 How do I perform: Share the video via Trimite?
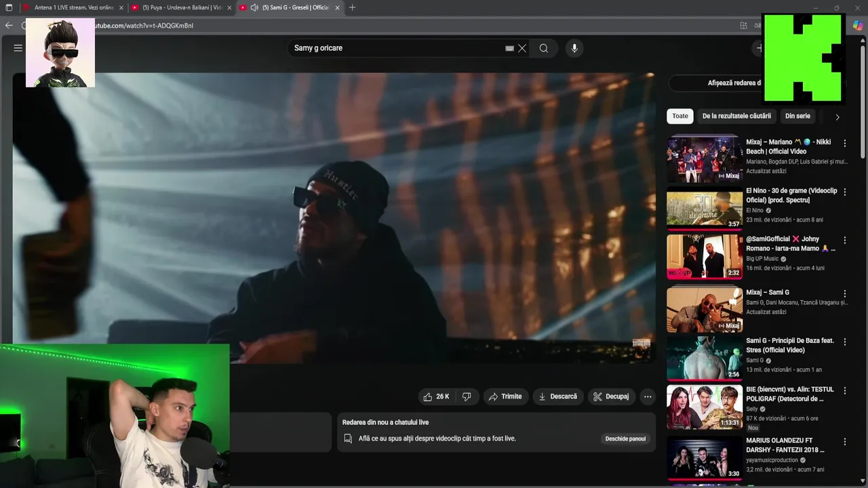coord(505,396)
